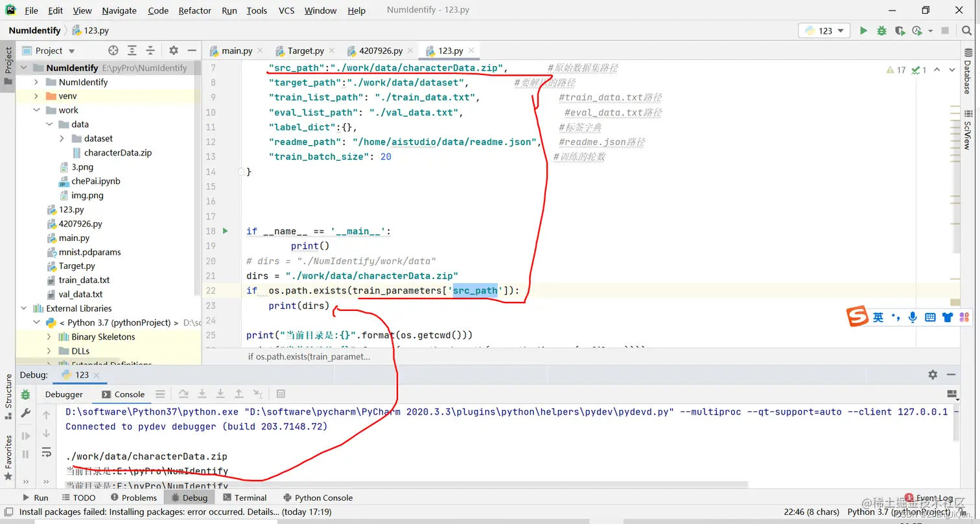Viewport: 980px width, 524px height.
Task: Run the 123 configuration with green play
Action: pos(863,30)
